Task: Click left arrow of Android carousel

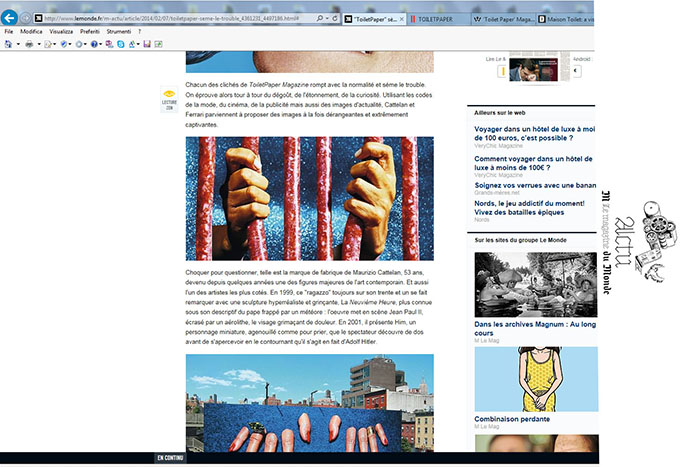Action: click(577, 71)
